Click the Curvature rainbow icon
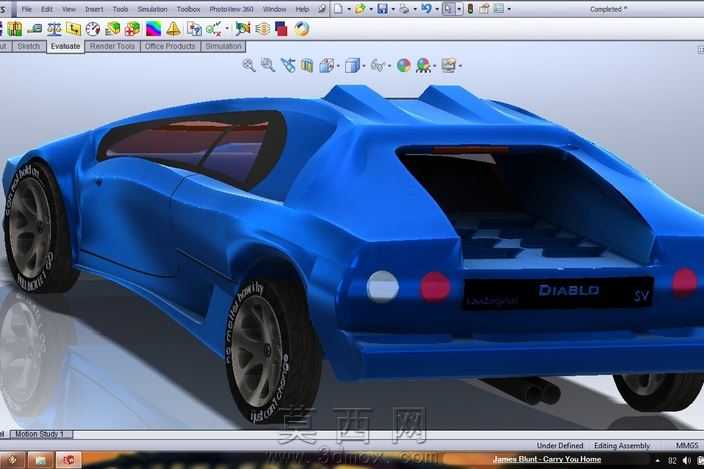Image resolution: width=704 pixels, height=469 pixels. 154,29
